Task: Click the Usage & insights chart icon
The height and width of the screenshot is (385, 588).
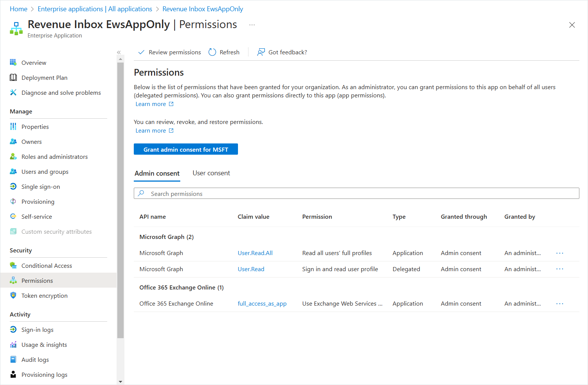Action: click(x=13, y=344)
